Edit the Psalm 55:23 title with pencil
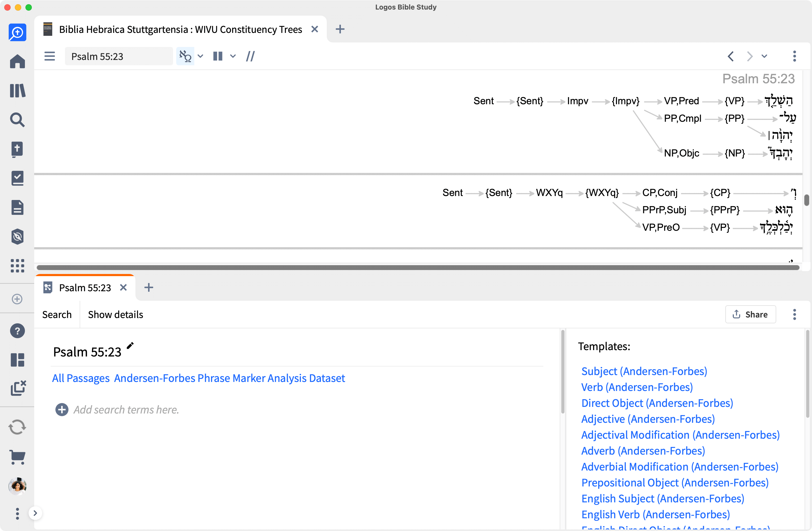812x531 pixels. [130, 346]
